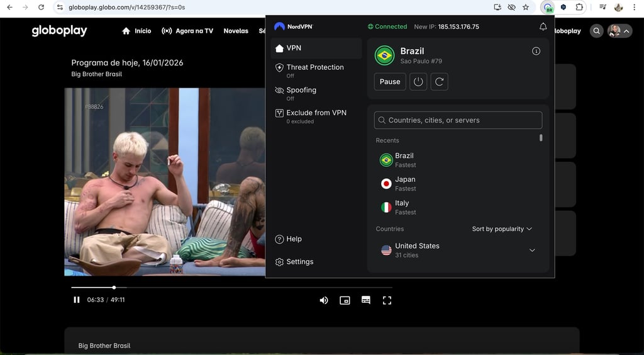Click the New IP address 185.153.176.75
The image size is (644, 355).
(458, 26)
